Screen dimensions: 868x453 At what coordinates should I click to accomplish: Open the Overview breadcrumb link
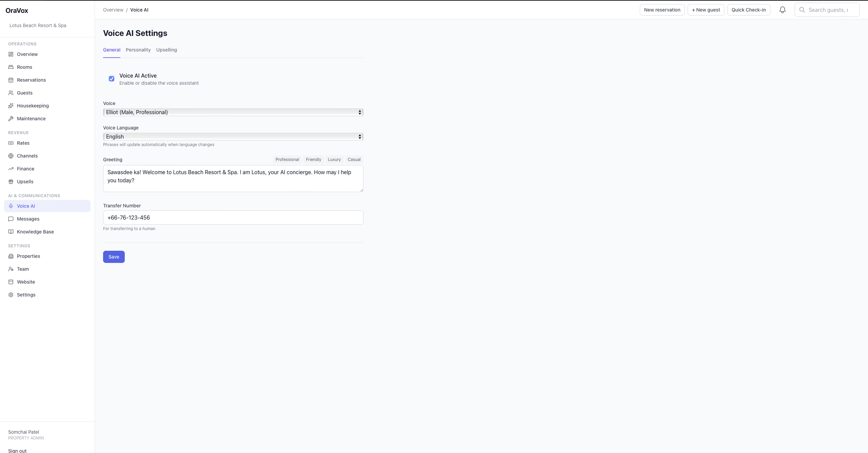113,10
